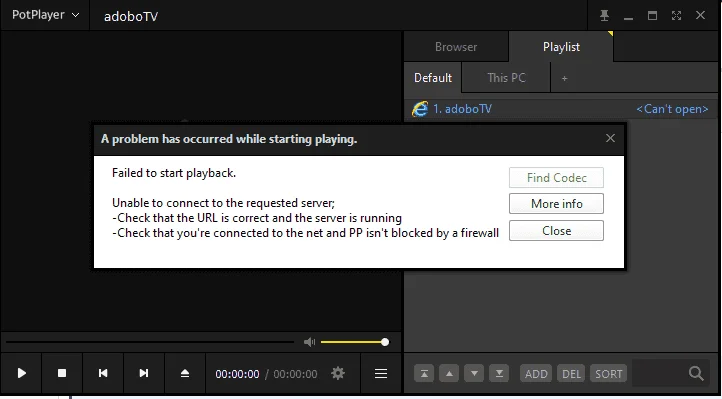Viewport: 722px width, 399px height.
Task: Move selected playlist item down
Action: pos(474,374)
